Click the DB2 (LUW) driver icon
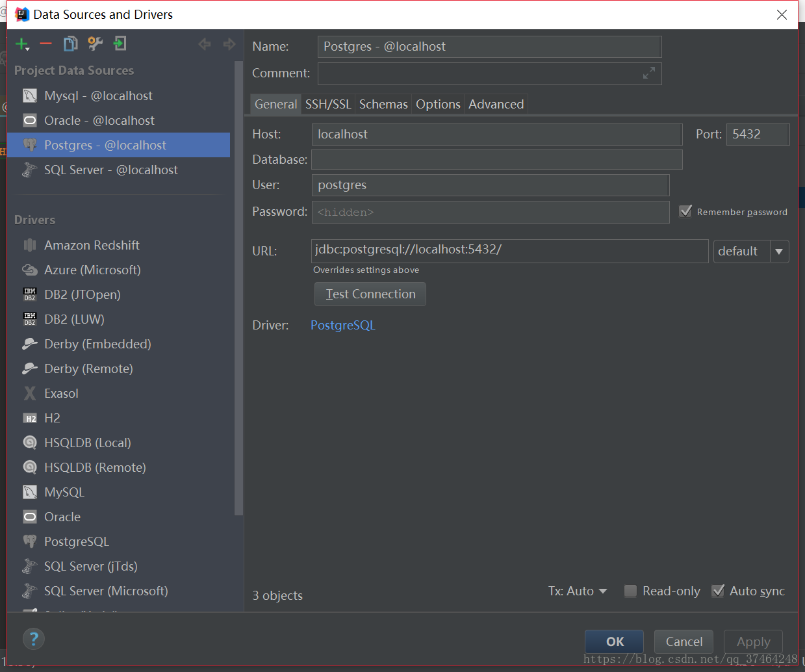The height and width of the screenshot is (672, 805). (30, 319)
